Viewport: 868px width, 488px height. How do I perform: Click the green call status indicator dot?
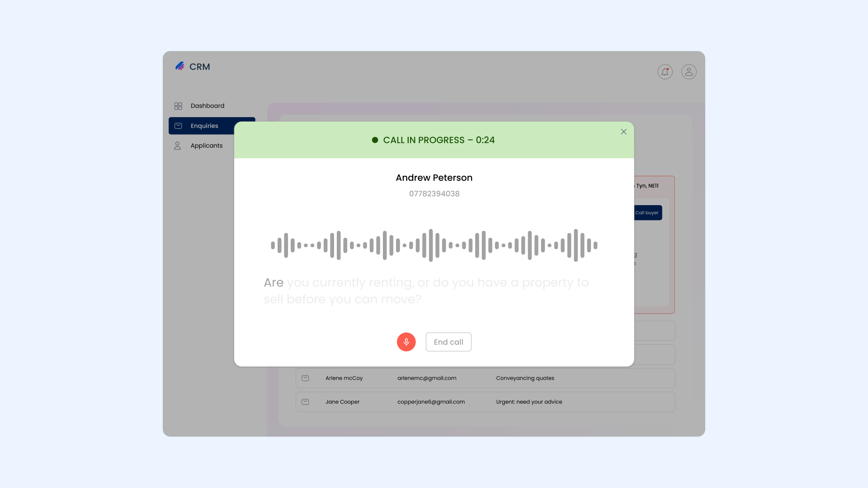[x=375, y=140]
